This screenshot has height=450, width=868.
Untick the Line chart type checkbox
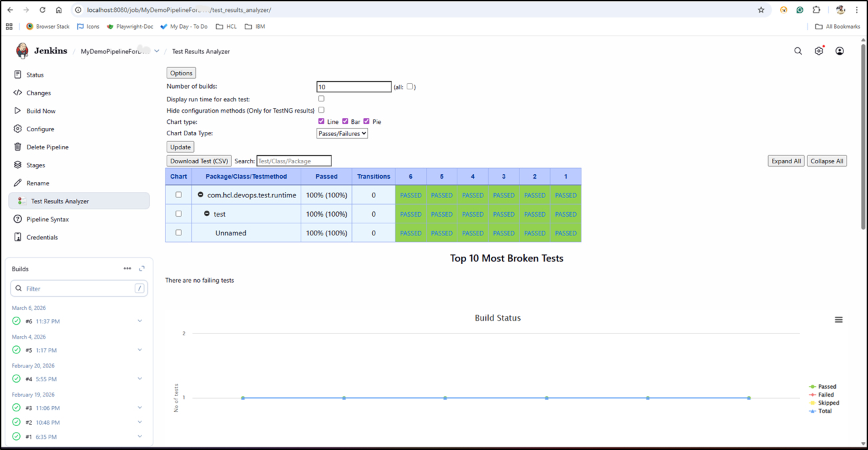(x=322, y=121)
